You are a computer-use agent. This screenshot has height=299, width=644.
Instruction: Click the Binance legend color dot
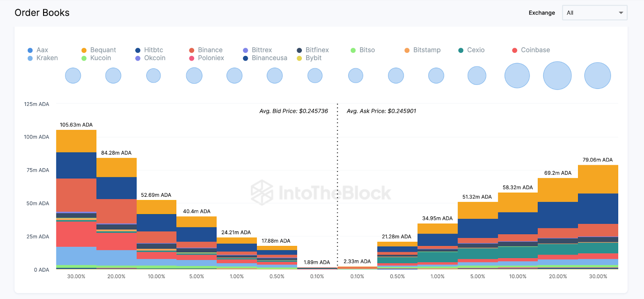pyautogui.click(x=192, y=50)
